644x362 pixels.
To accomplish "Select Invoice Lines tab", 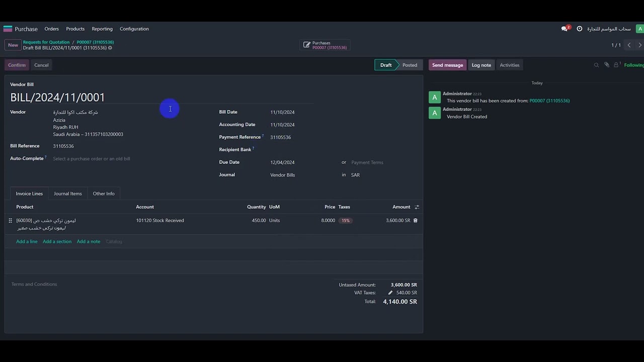I will pyautogui.click(x=29, y=194).
